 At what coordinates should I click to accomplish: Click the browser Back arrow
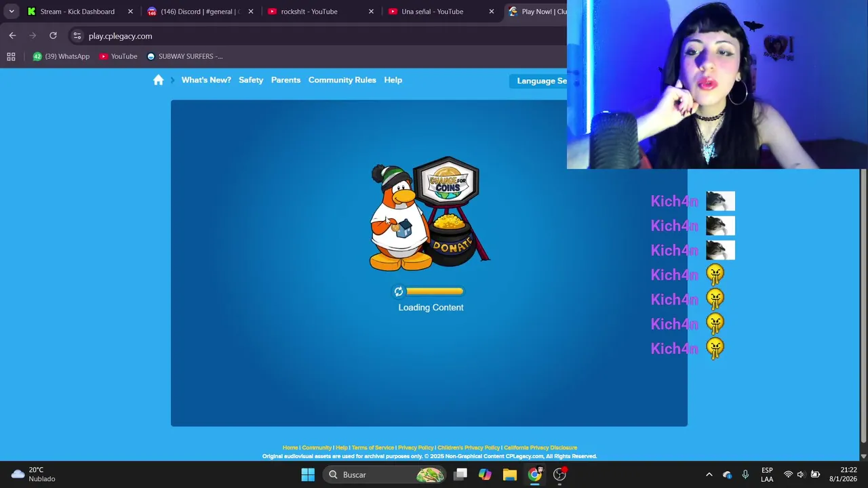pyautogui.click(x=12, y=36)
